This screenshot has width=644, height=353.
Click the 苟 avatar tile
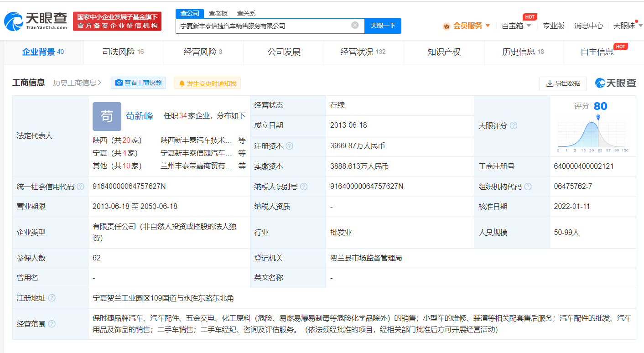[107, 116]
